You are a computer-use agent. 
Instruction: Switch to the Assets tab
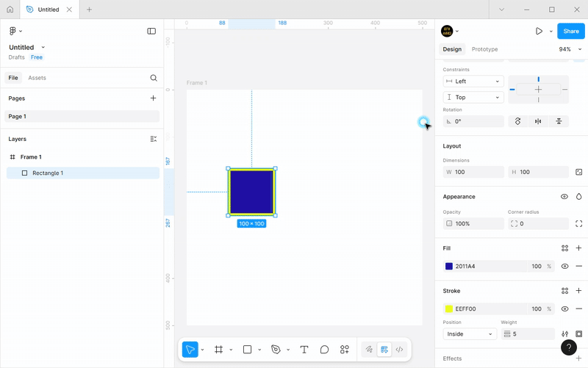[x=37, y=78]
